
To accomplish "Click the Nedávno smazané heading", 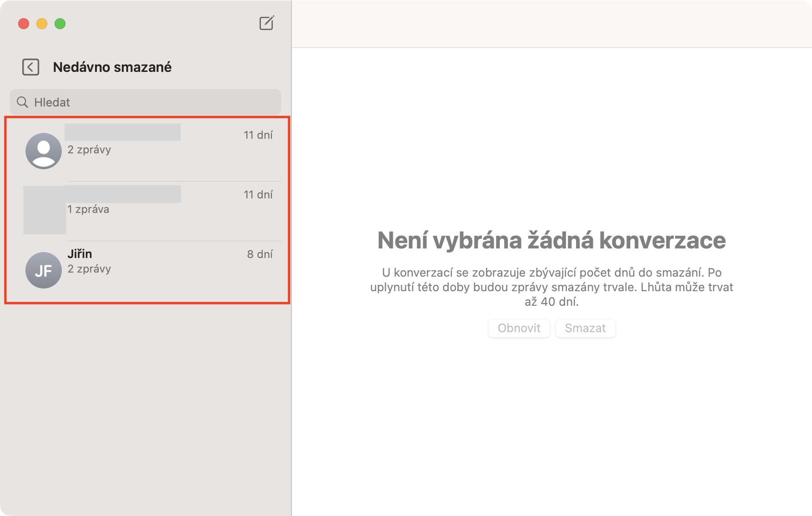I will click(112, 67).
